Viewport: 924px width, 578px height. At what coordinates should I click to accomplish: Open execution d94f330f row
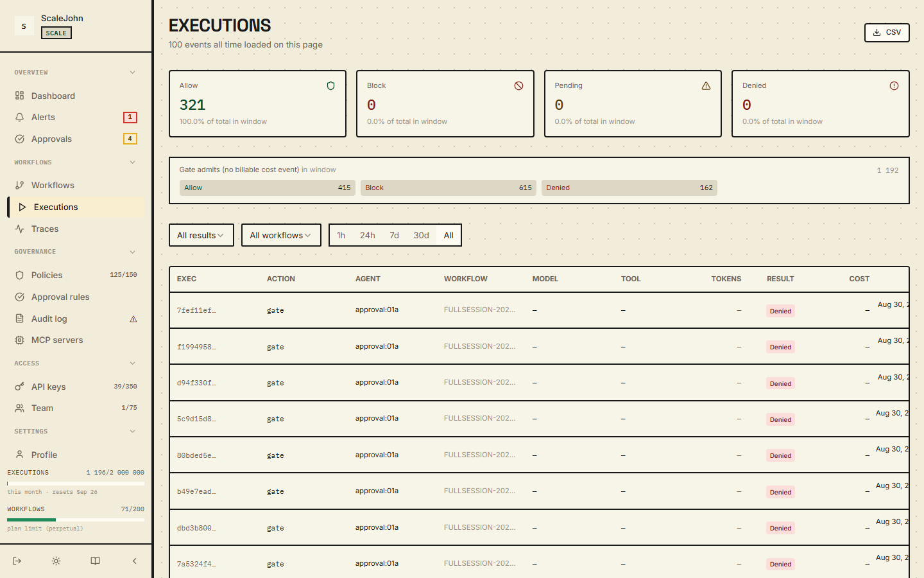pyautogui.click(x=539, y=383)
